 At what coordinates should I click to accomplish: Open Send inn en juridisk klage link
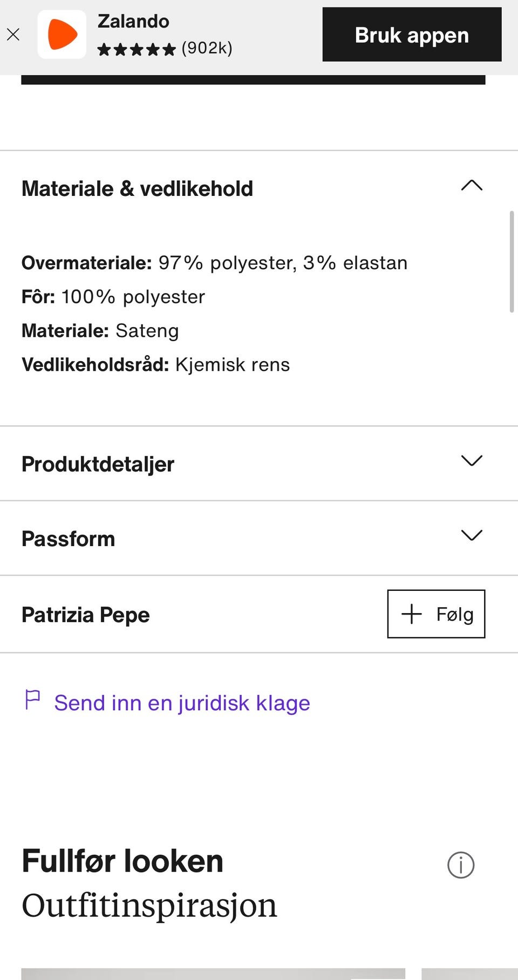coord(182,703)
